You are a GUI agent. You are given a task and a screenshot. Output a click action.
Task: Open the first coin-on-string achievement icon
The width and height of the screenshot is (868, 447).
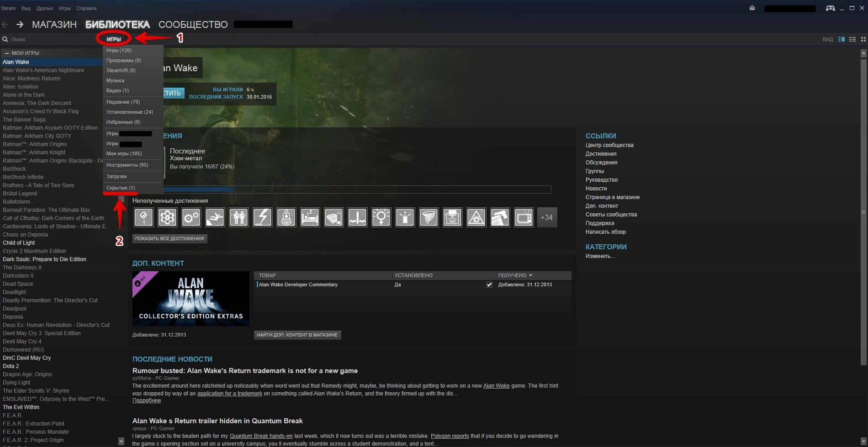[x=143, y=217]
